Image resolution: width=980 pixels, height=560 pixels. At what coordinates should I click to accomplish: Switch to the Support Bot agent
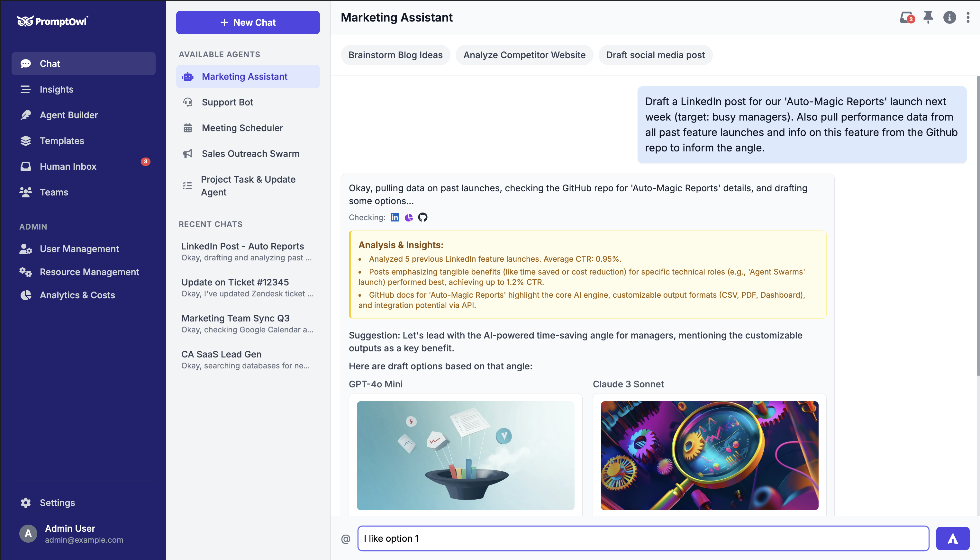coord(227,102)
